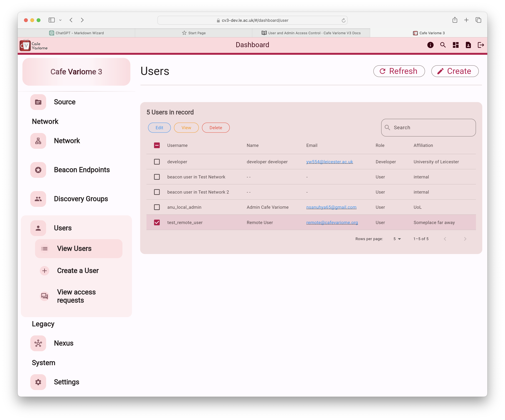Click the next page chevron arrow
The width and height of the screenshot is (505, 420).
[x=466, y=239]
